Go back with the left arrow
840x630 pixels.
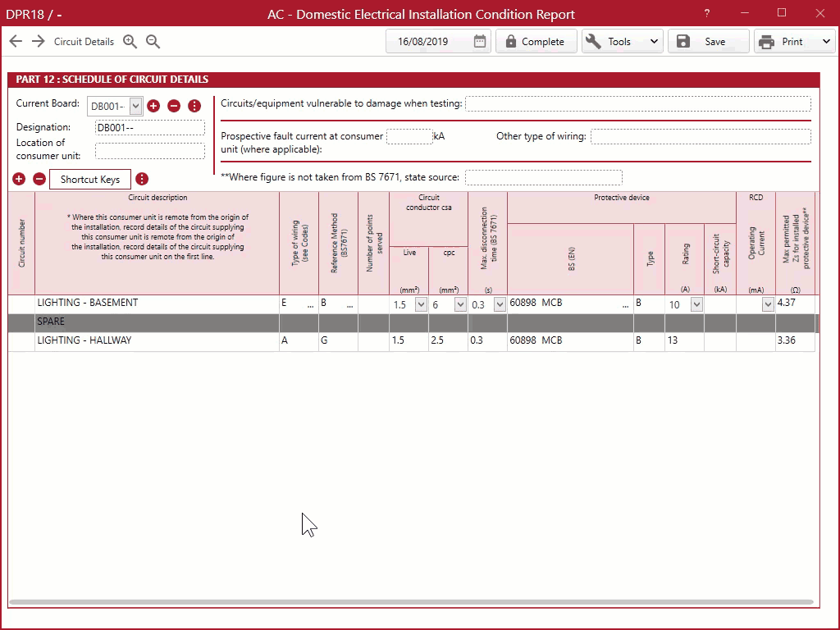(16, 41)
